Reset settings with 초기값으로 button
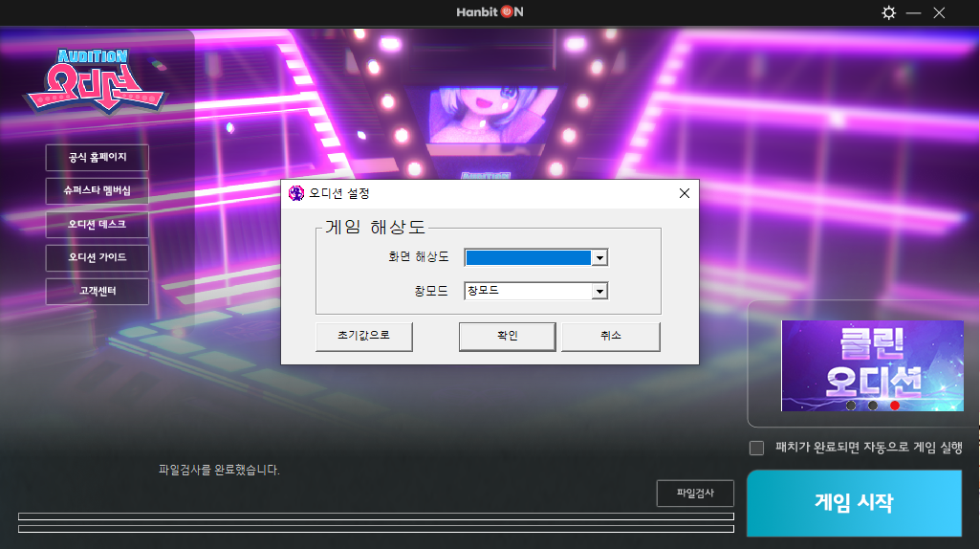980x549 pixels. coord(363,337)
